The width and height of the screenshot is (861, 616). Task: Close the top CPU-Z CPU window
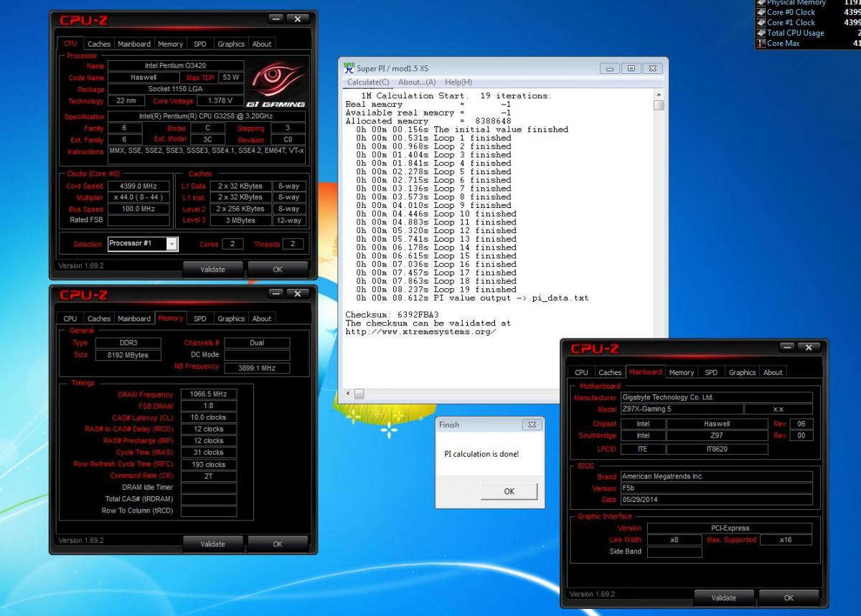pyautogui.click(x=298, y=19)
